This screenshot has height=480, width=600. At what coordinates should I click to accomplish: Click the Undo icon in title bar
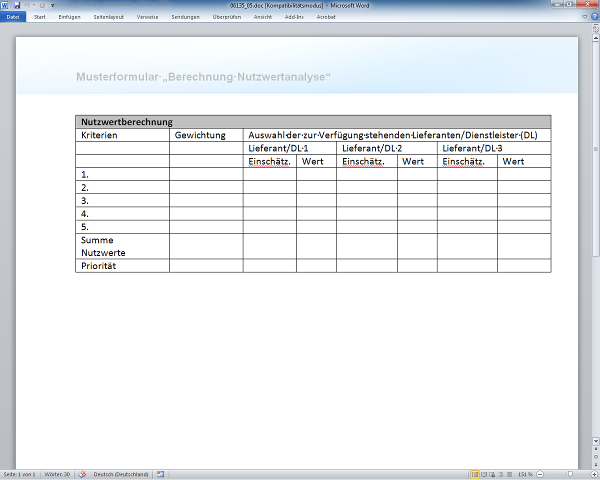point(27,5)
